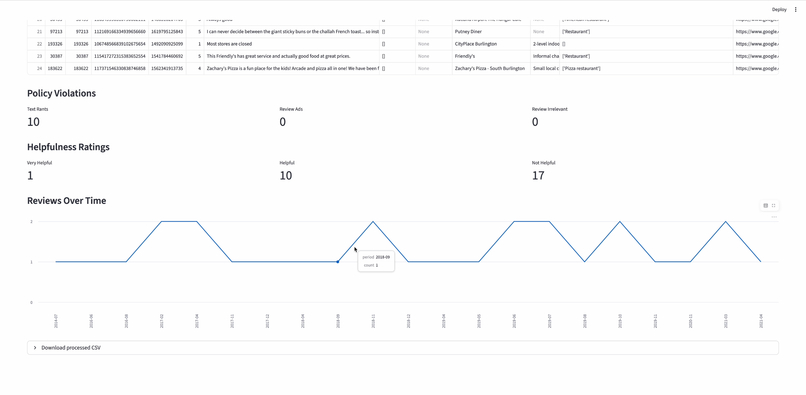Select the timestamp cell 1492090925099
The height and width of the screenshot is (395, 806).
click(168, 44)
